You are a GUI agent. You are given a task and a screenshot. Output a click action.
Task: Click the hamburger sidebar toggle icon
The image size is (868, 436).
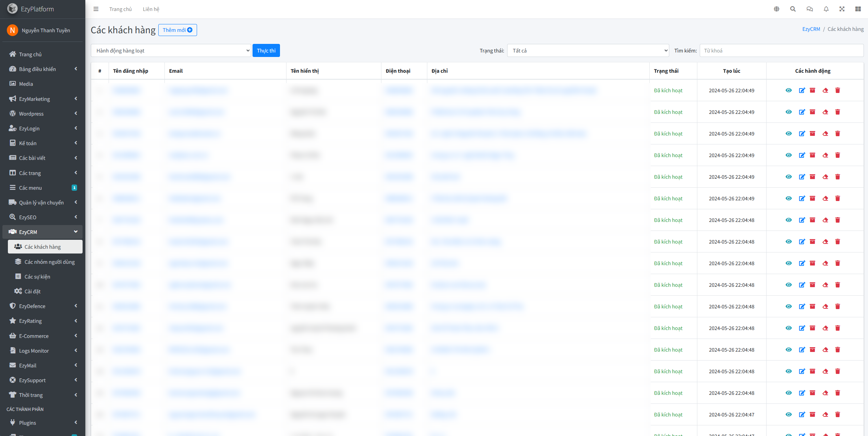pos(96,9)
